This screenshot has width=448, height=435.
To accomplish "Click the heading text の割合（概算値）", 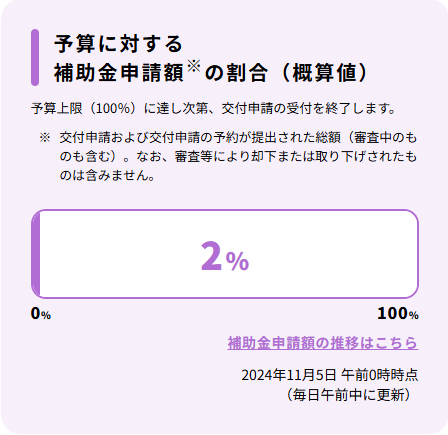I will click(x=287, y=73).
